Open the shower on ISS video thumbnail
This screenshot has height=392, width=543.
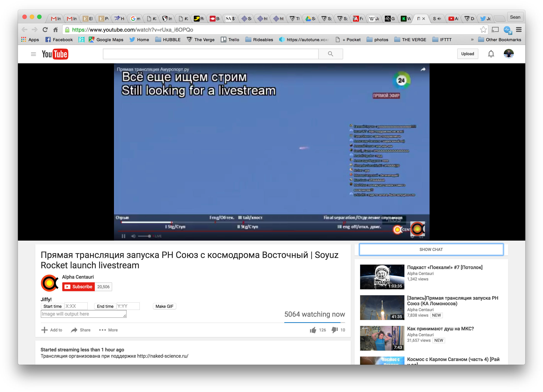pyautogui.click(x=382, y=338)
